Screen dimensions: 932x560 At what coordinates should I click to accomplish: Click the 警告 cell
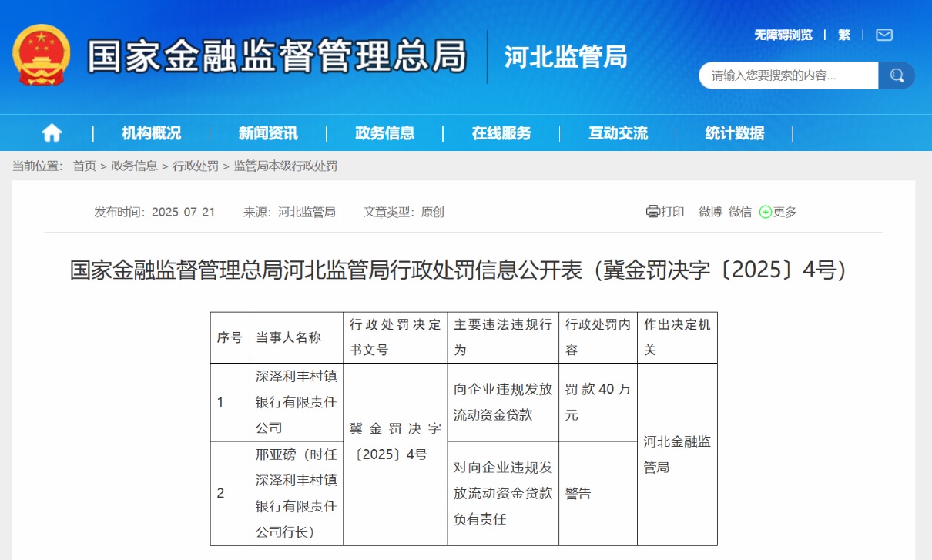point(598,493)
